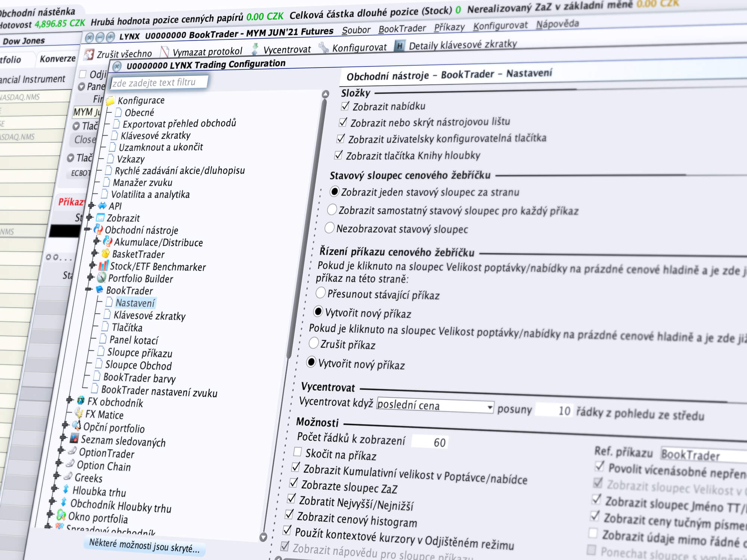The height and width of the screenshot is (560, 747).
Task: Expand the Akumulace/Distribuce node
Action: 96,241
